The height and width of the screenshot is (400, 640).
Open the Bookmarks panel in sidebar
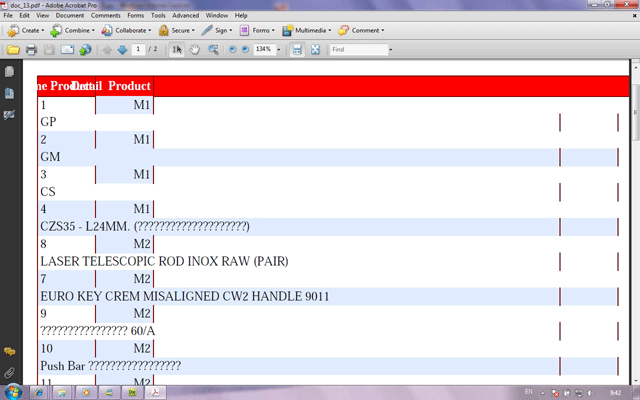9,93
